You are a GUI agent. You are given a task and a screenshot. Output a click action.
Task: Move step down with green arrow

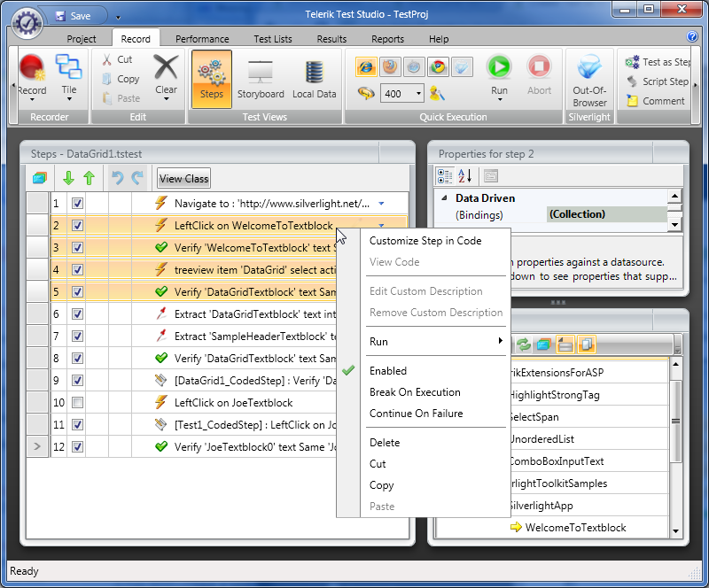(69, 178)
